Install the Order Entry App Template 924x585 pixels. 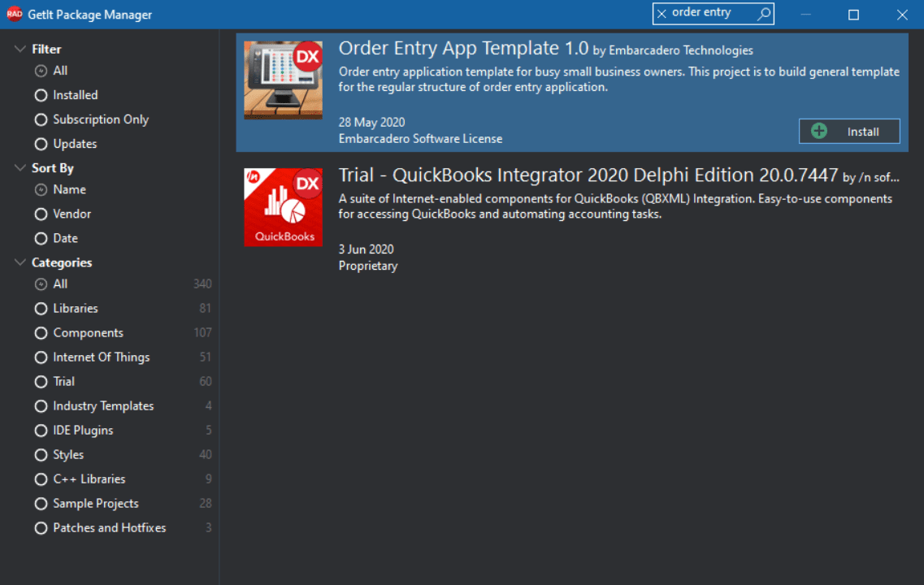coord(849,132)
